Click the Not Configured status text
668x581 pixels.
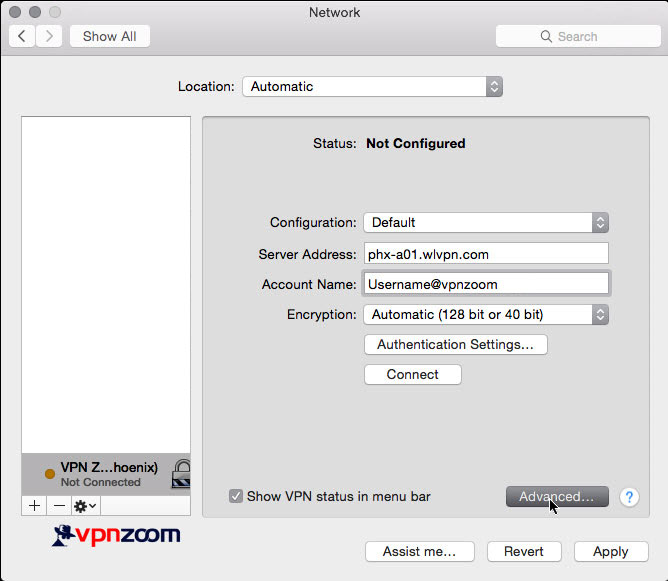415,144
